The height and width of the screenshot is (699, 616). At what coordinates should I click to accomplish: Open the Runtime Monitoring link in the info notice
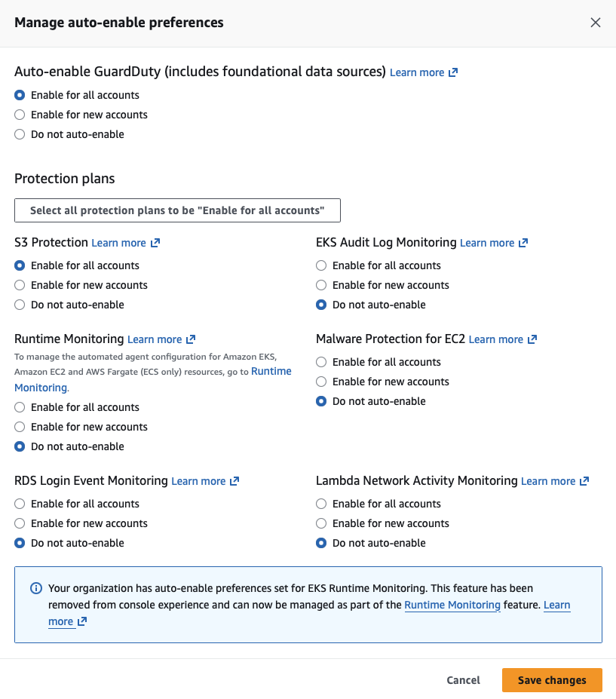pyautogui.click(x=452, y=605)
